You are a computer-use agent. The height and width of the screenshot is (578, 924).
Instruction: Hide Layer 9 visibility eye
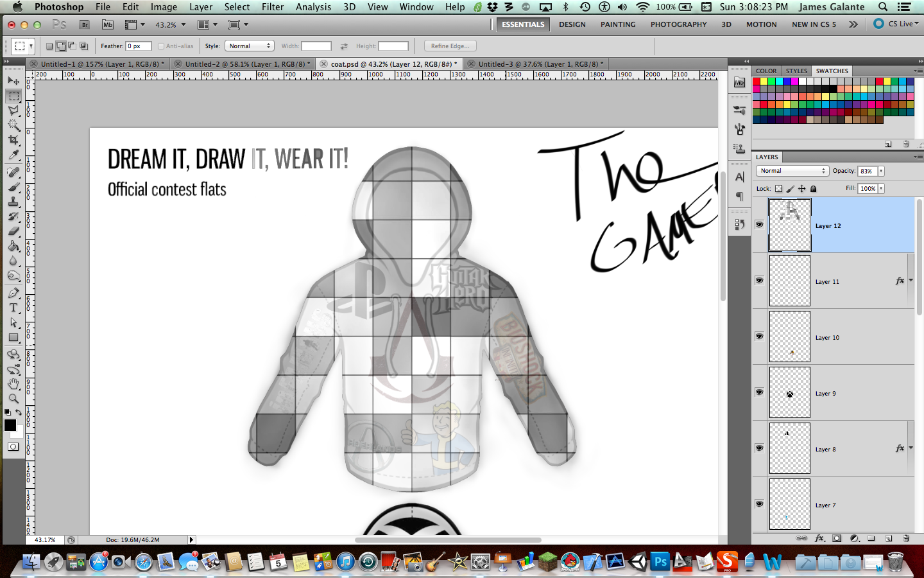[759, 392]
